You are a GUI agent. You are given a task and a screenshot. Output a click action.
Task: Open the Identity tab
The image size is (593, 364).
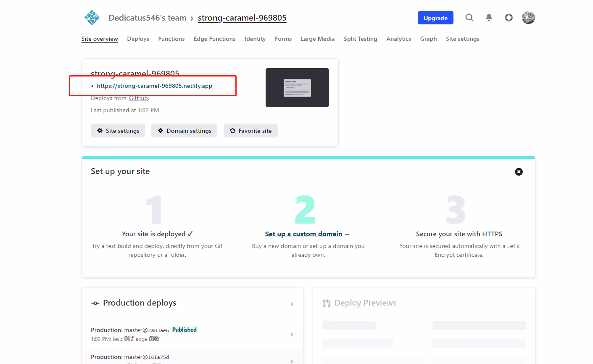(x=255, y=39)
